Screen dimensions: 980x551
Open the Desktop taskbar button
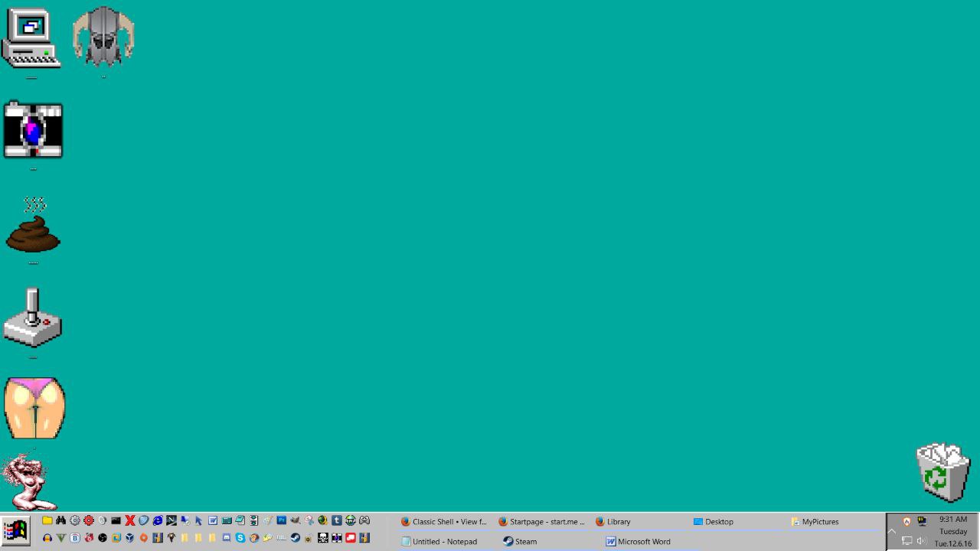point(737,521)
